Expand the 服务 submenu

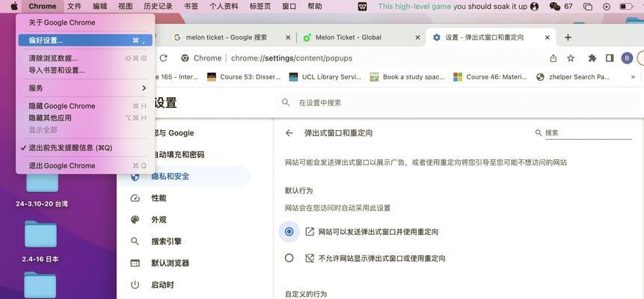(x=85, y=88)
